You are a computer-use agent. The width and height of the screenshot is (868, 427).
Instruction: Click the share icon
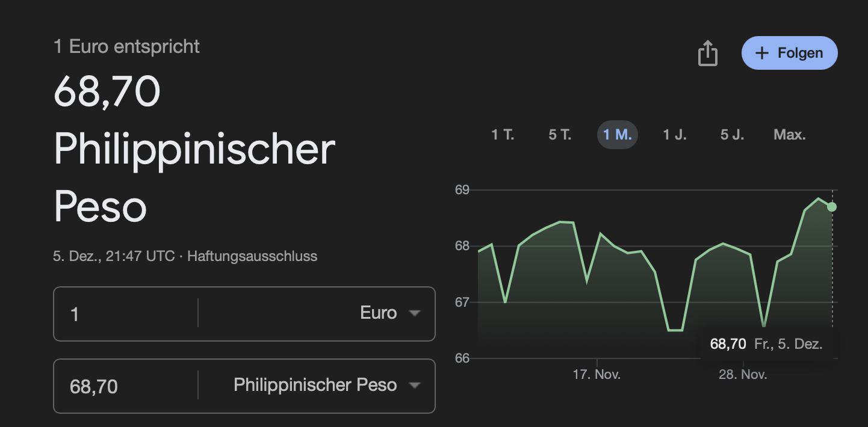(708, 54)
